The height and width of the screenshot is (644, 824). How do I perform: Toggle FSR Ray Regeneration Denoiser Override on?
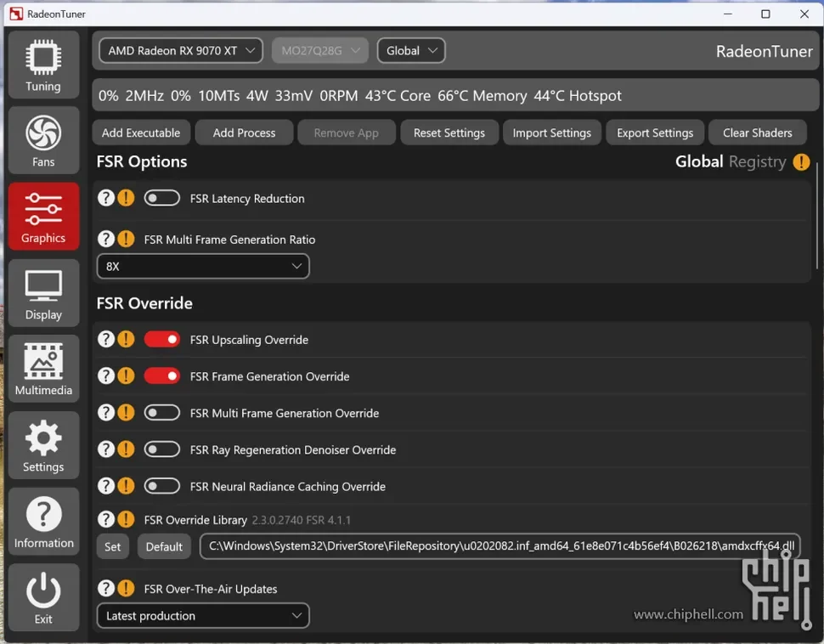pyautogui.click(x=162, y=449)
